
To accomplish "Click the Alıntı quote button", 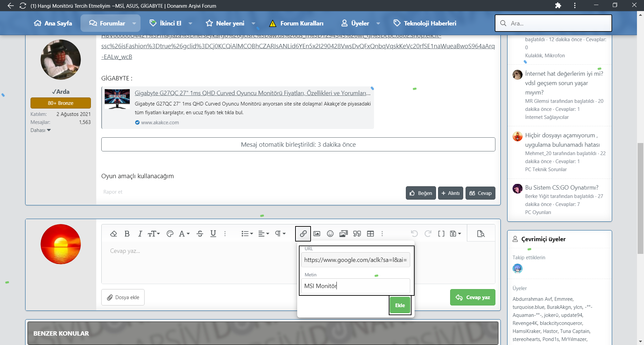I will (450, 193).
